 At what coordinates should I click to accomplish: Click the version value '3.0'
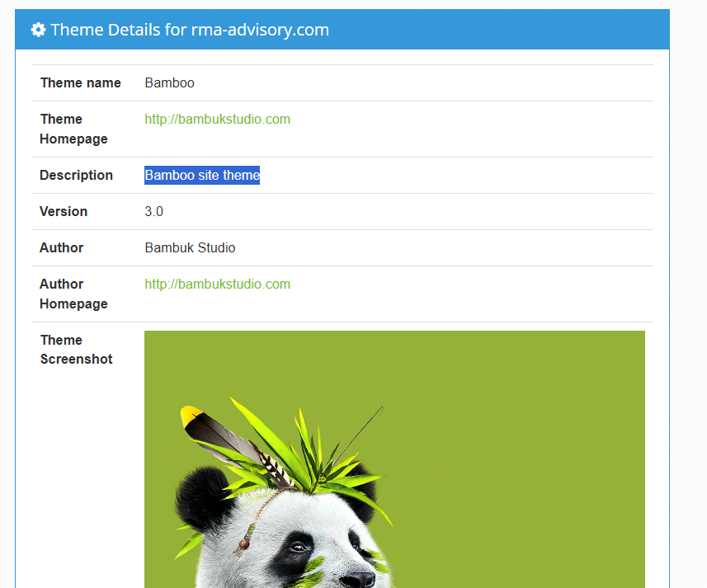coord(153,212)
